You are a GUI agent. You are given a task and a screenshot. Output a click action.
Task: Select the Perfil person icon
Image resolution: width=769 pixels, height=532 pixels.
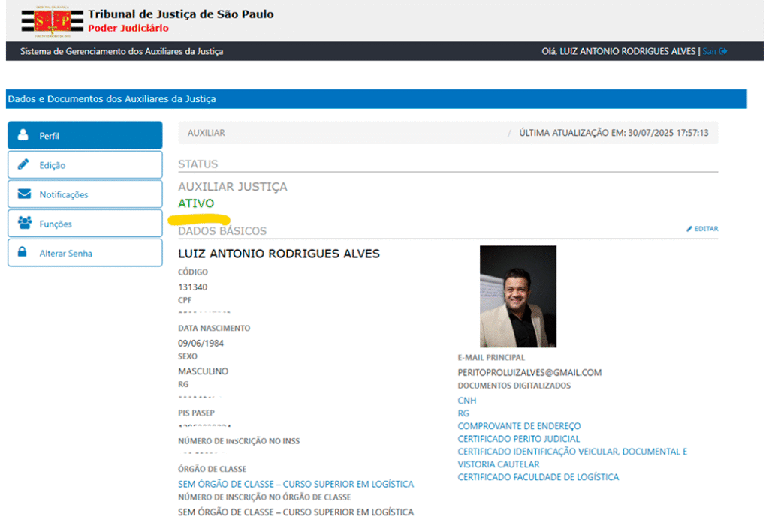(24, 135)
